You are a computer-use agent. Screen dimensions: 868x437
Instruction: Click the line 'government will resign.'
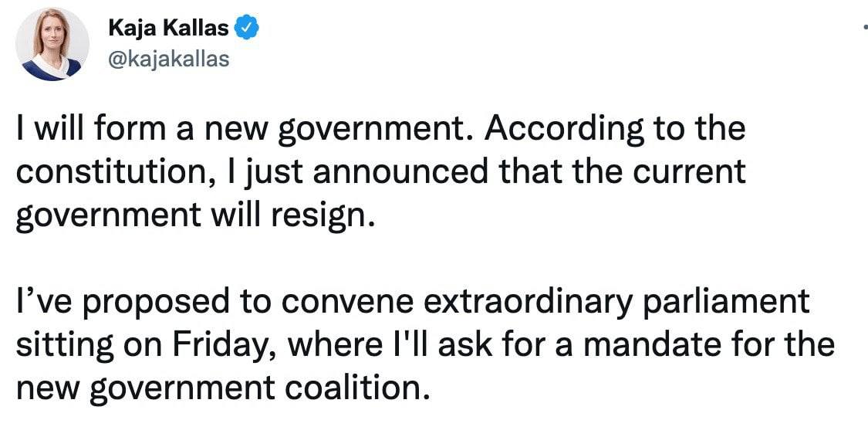(196, 215)
